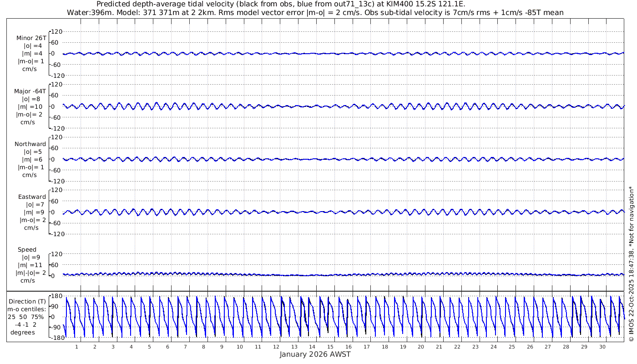Select the subtitle line beginning "Water:396m. Model"
This screenshot has width=637, height=364.
(315, 12)
